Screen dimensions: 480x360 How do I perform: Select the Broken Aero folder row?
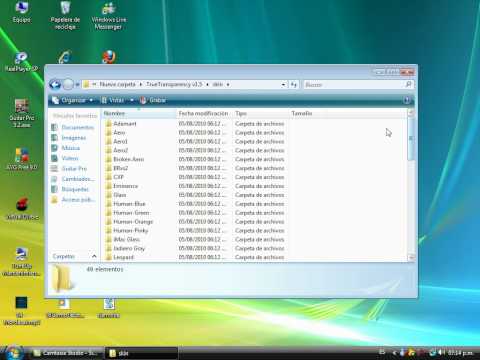pos(195,159)
